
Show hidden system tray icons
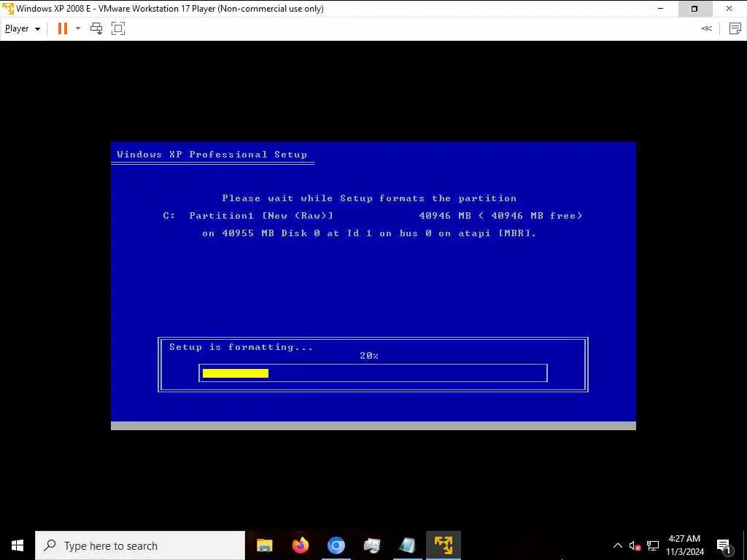(x=617, y=545)
